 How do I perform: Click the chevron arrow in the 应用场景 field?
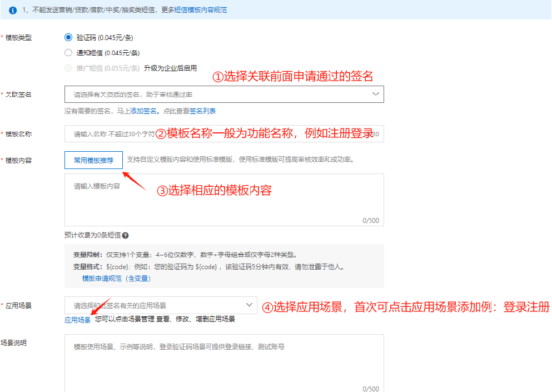tap(248, 305)
